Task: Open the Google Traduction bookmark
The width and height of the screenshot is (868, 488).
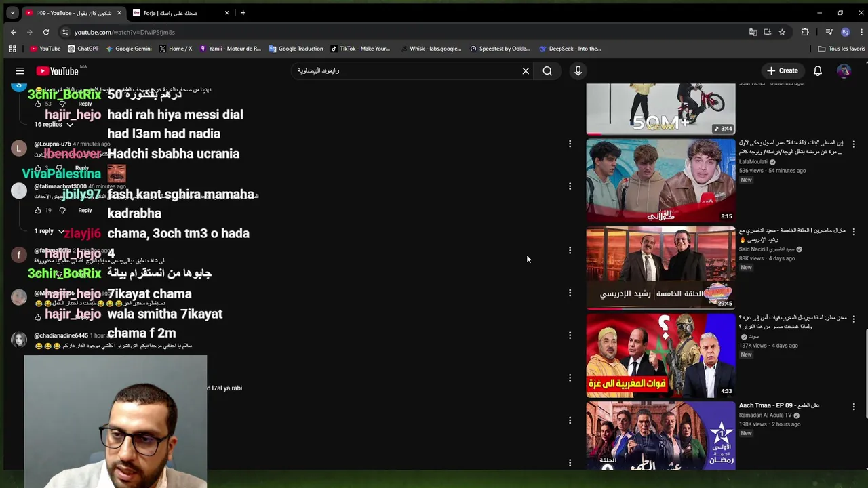Action: [296, 49]
